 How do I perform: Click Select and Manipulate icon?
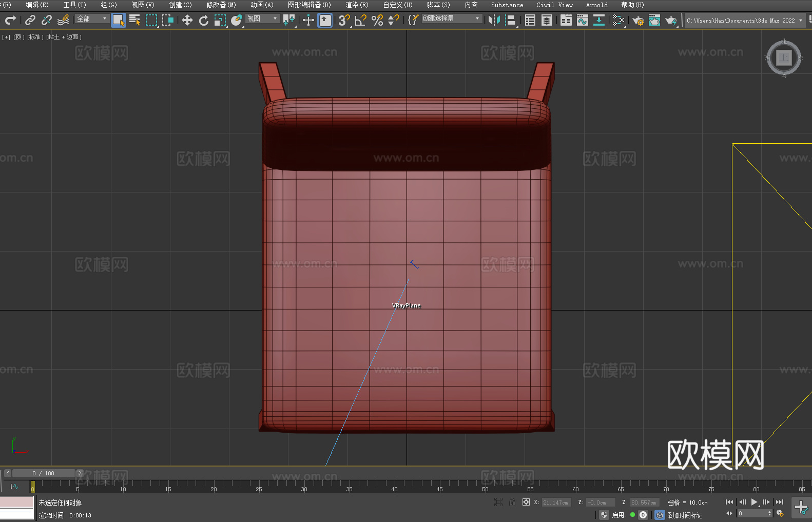[308, 20]
